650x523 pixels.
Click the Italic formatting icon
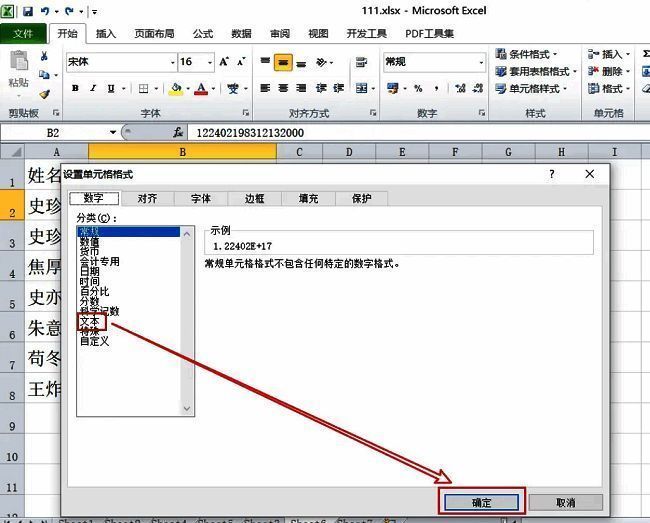(x=94, y=88)
